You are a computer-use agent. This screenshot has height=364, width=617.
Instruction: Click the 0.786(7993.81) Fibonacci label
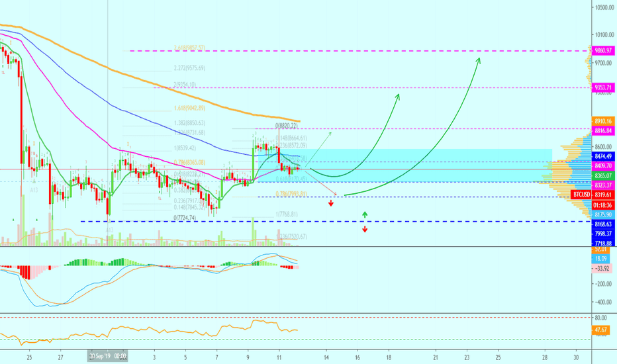click(291, 194)
